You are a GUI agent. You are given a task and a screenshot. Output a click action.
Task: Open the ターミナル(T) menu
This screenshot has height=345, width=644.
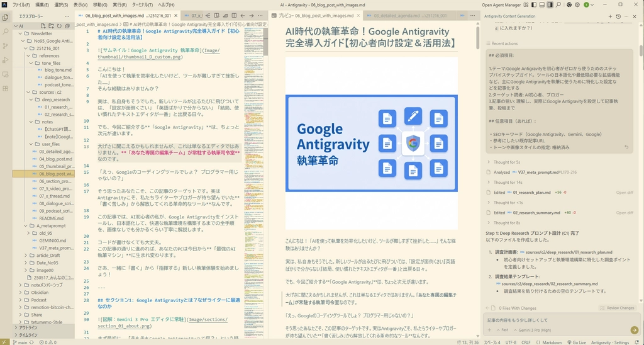pos(142,5)
